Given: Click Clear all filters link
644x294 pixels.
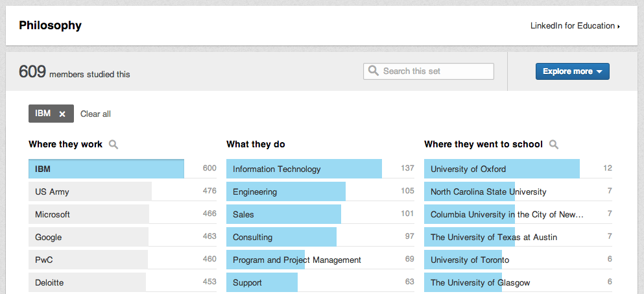Looking at the screenshot, I should (95, 114).
